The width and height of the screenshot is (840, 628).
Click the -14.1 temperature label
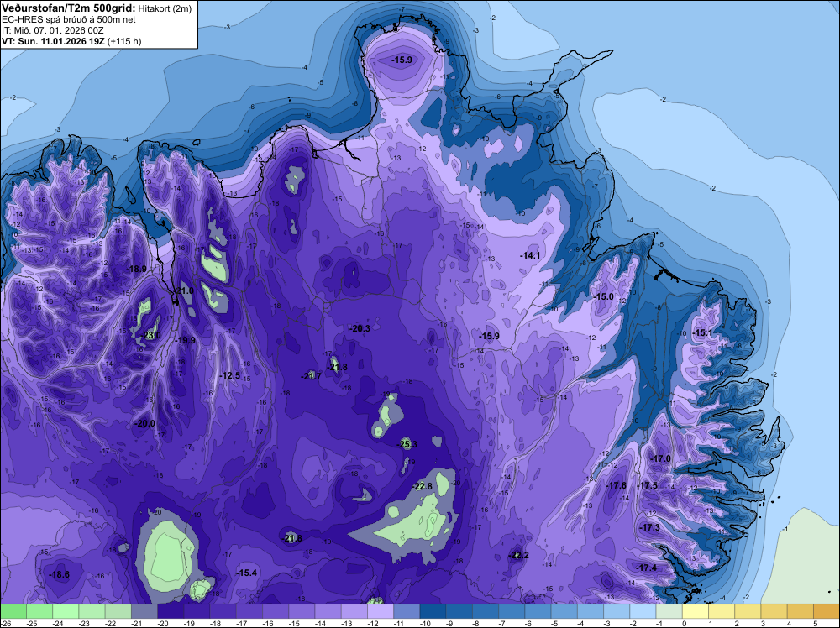tap(530, 256)
